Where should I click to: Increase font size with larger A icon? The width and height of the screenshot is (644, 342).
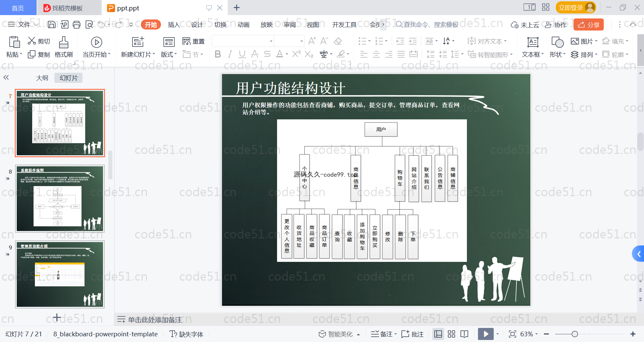[312, 41]
